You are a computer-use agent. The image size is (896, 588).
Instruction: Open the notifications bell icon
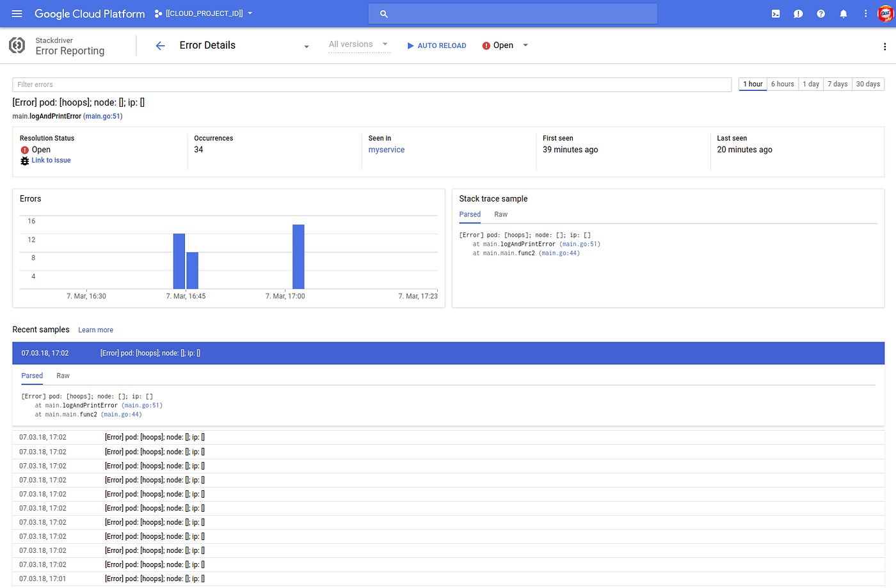click(843, 13)
